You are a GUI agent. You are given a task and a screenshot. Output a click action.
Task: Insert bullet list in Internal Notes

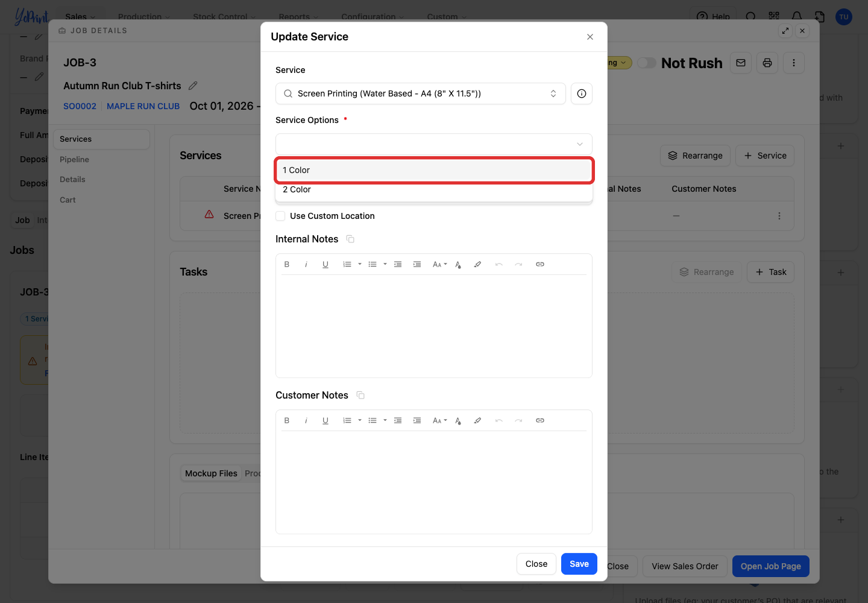click(373, 264)
